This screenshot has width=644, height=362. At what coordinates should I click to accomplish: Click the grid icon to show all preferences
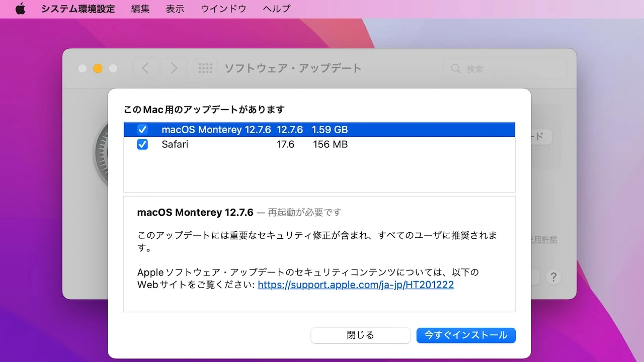pos(205,68)
